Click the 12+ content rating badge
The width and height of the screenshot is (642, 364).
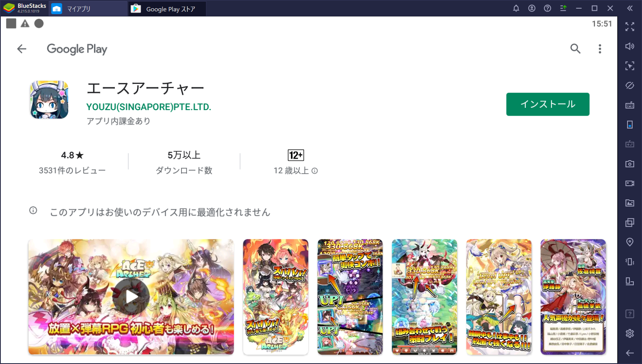click(296, 155)
